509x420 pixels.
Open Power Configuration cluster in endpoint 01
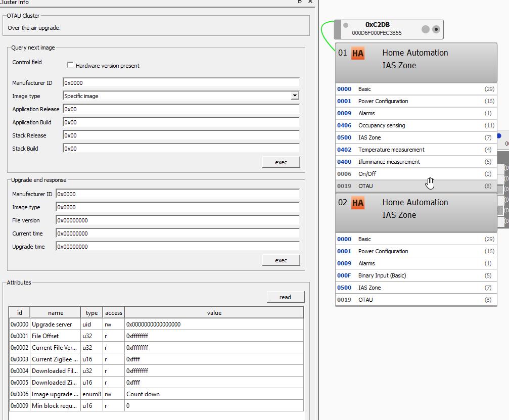416,101
